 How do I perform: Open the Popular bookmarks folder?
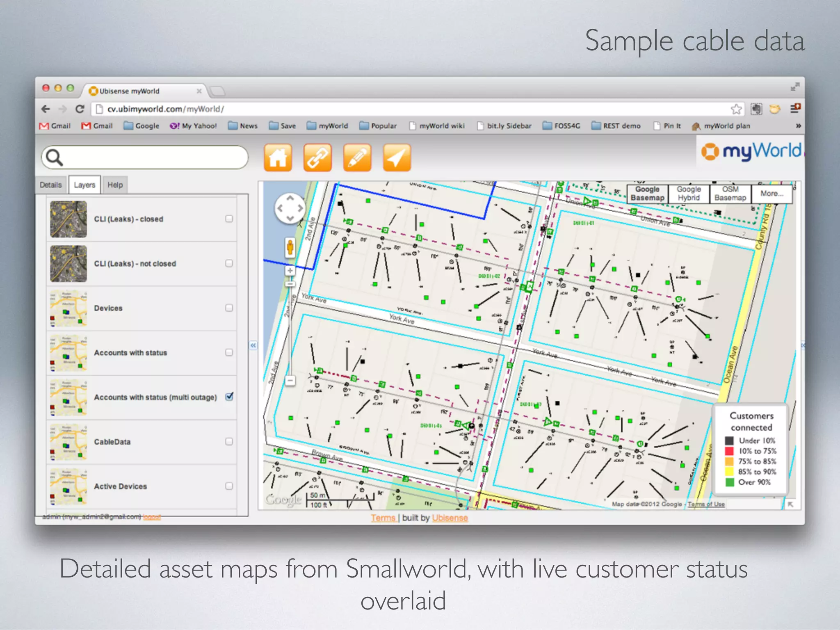378,126
